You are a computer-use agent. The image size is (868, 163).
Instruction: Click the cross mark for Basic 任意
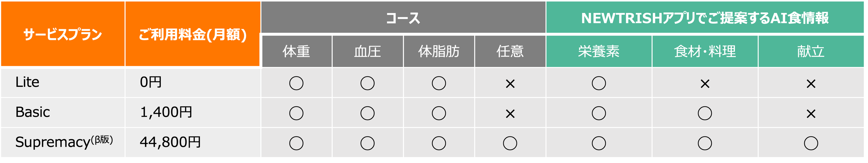pos(510,114)
